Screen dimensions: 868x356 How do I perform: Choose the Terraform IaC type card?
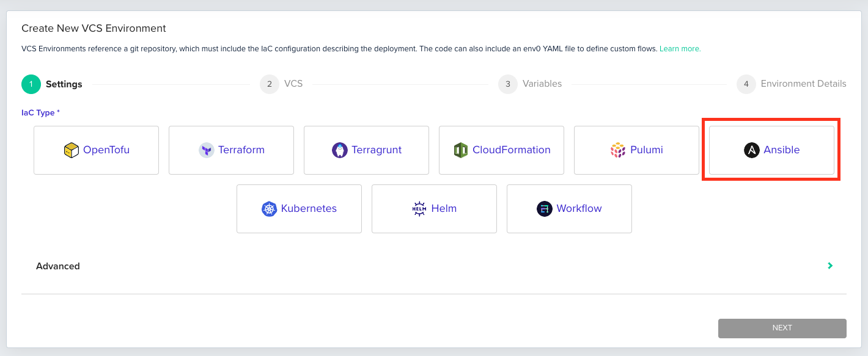(231, 150)
